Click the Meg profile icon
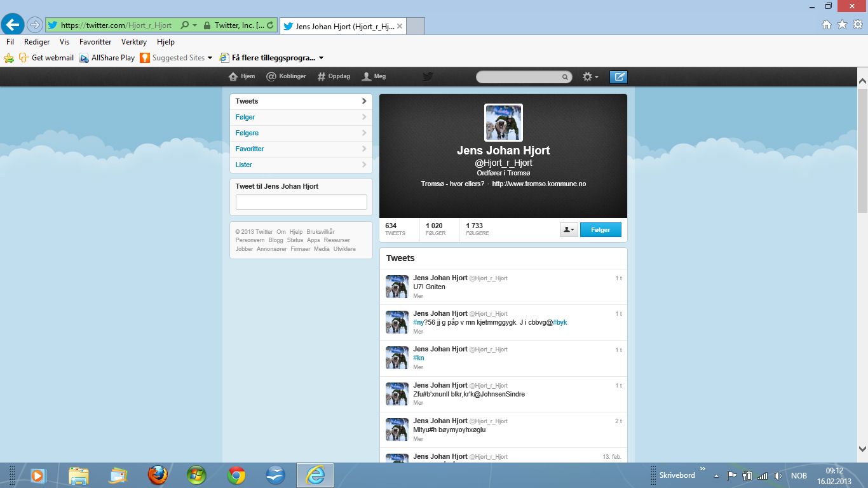The image size is (868, 488). (x=366, y=76)
